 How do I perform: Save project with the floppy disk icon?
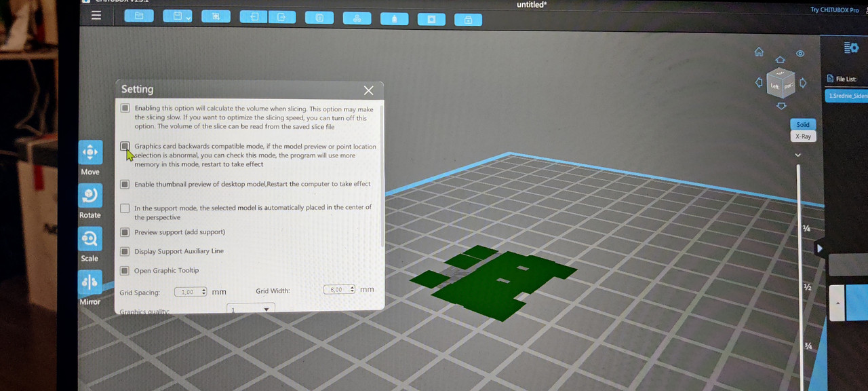178,16
